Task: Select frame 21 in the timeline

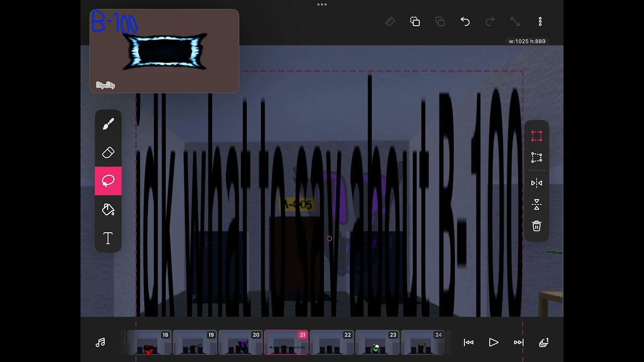Action: (x=286, y=342)
